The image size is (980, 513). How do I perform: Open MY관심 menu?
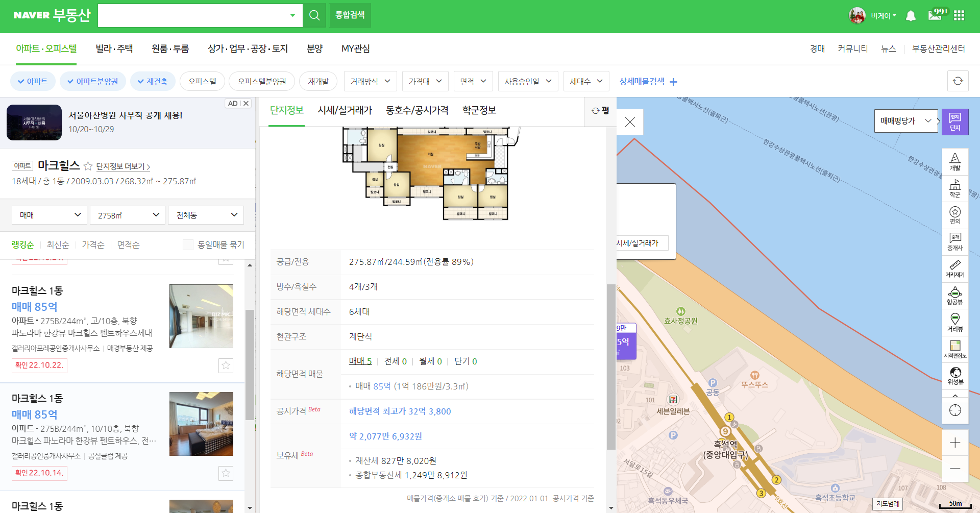coord(355,48)
